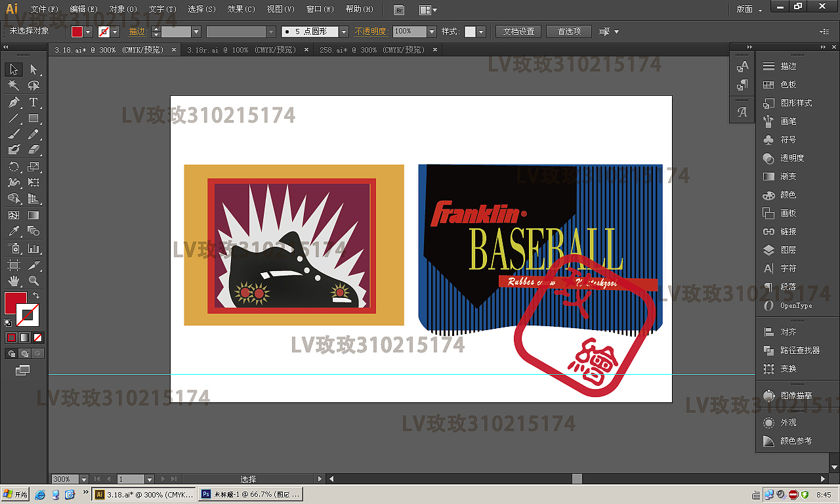This screenshot has width=840, height=504.
Task: Open the 样式 graphic style dropdown
Action: click(480, 31)
